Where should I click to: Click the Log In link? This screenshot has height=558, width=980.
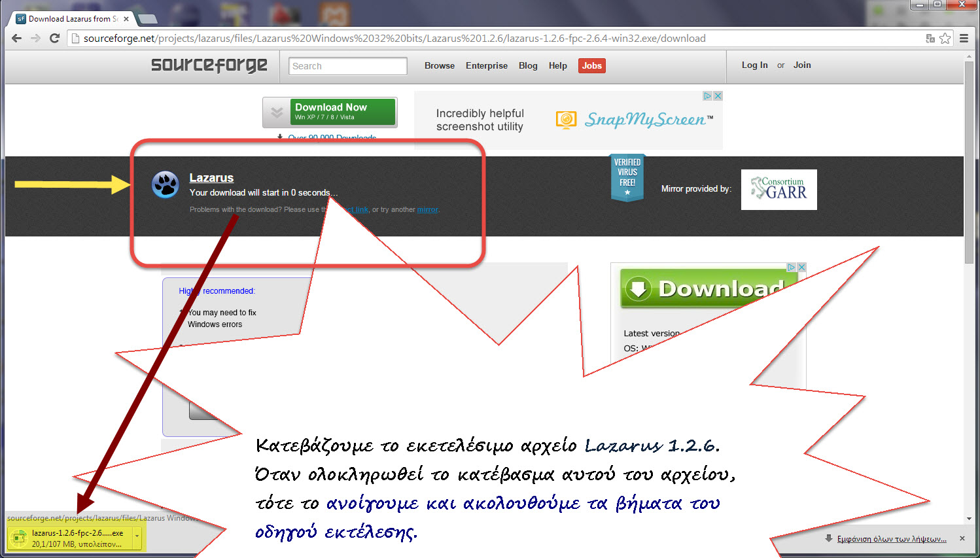click(755, 65)
